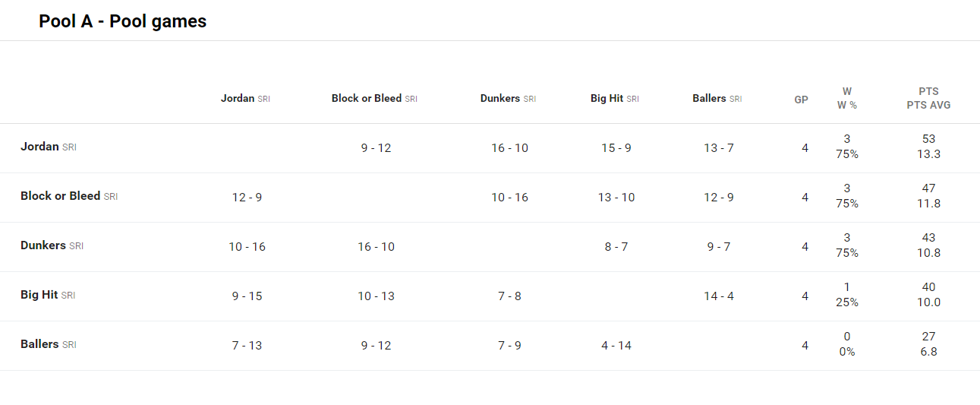This screenshot has width=980, height=405.
Task: Click the Pool A - Pool games heading
Action: click(123, 21)
